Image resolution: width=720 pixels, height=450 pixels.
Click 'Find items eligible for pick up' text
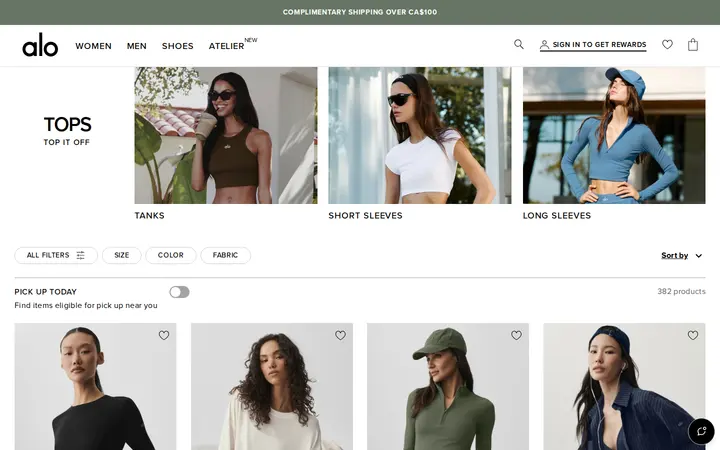pyautogui.click(x=86, y=305)
